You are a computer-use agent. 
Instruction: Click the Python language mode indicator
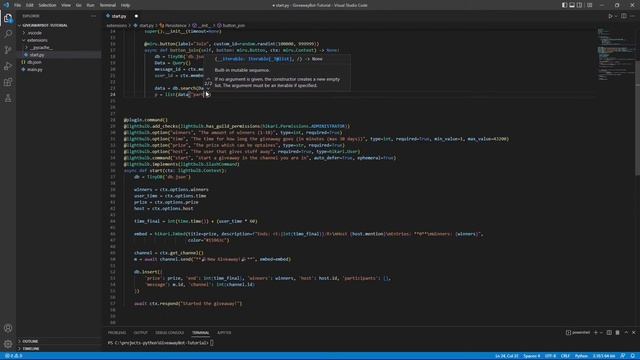[x=581, y=356]
